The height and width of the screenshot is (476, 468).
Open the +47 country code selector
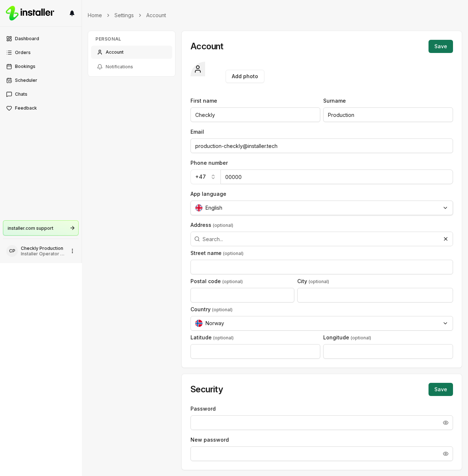click(x=205, y=177)
